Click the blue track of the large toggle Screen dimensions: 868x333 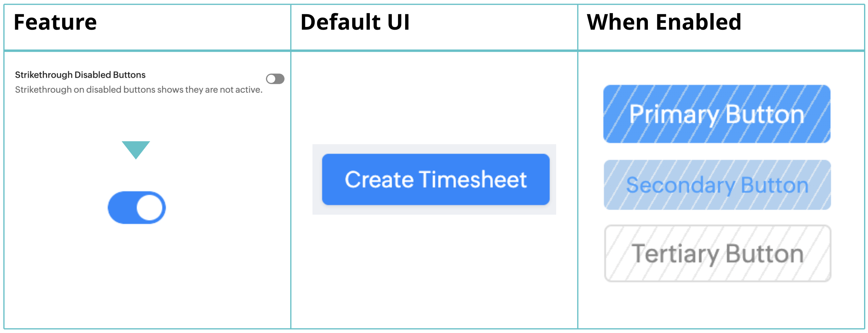(x=122, y=208)
